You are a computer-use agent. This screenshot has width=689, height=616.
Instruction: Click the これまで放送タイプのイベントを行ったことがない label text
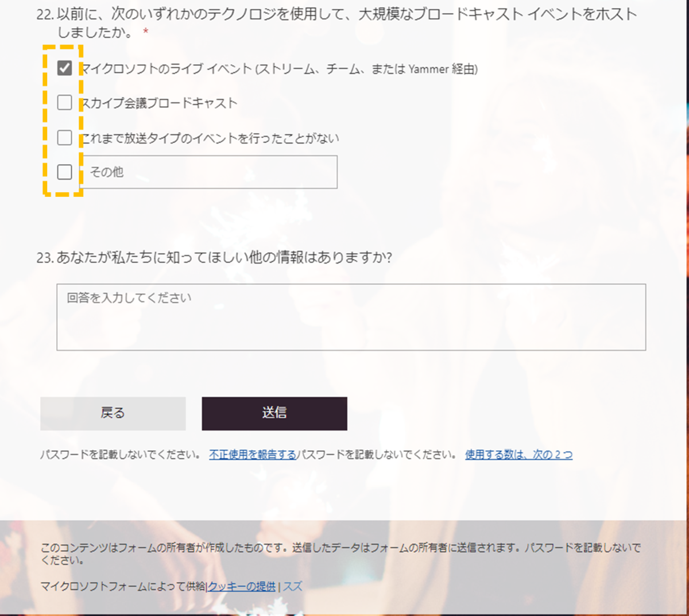pyautogui.click(x=210, y=138)
